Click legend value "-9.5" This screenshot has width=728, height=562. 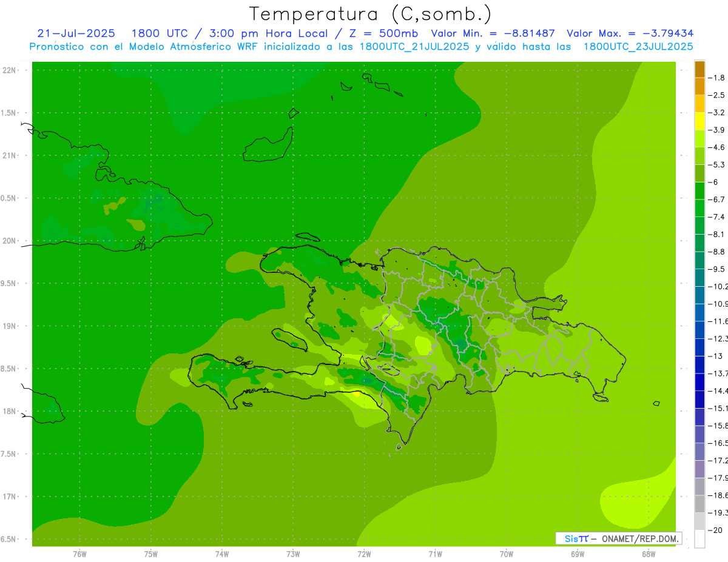716,269
